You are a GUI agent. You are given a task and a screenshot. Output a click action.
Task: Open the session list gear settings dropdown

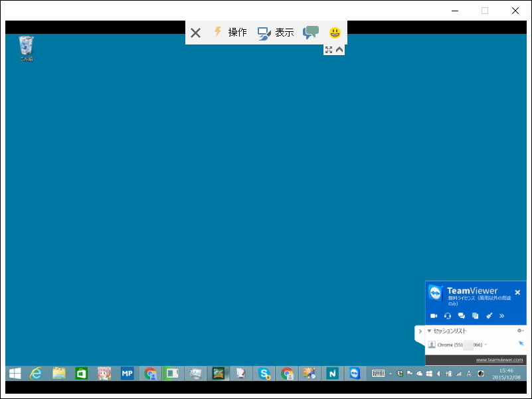click(520, 331)
